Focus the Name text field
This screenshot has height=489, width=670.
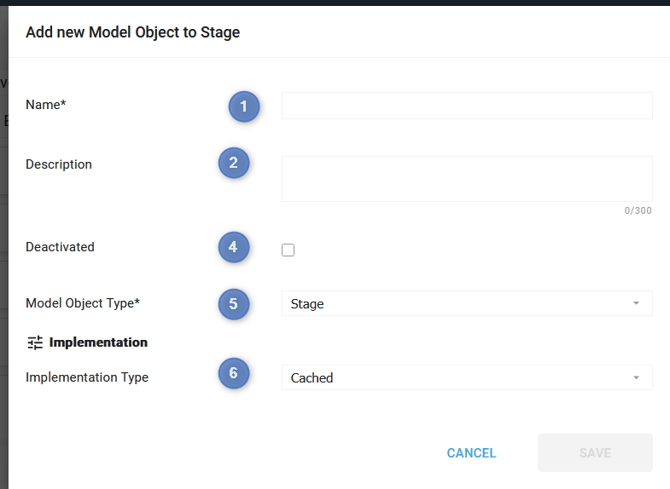pos(466,106)
